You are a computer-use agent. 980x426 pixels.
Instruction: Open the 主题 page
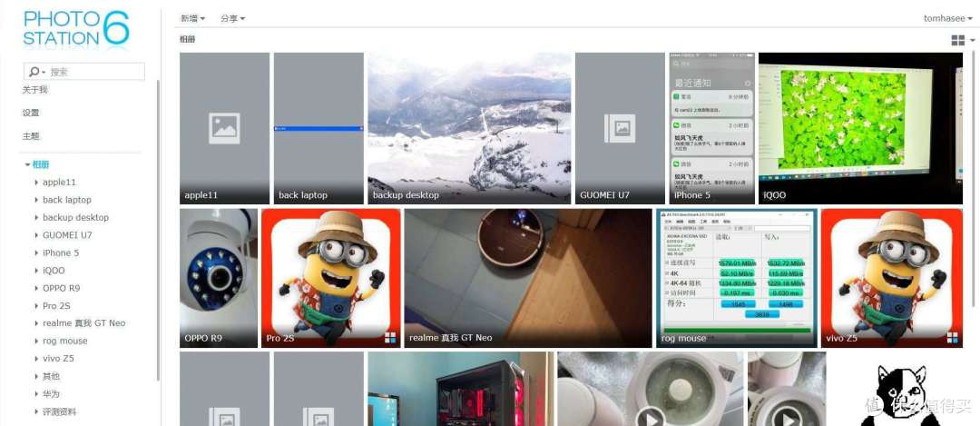pyautogui.click(x=31, y=136)
